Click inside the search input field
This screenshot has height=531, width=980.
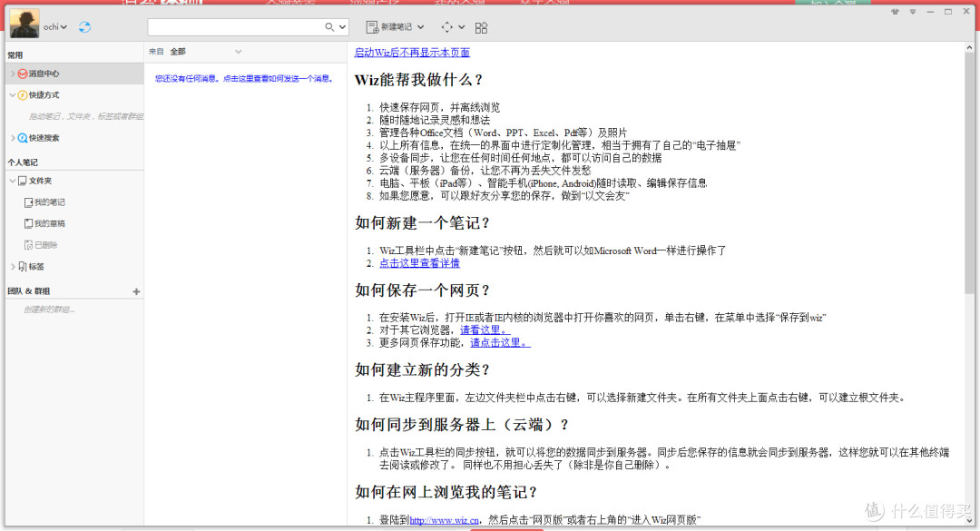pos(235,27)
